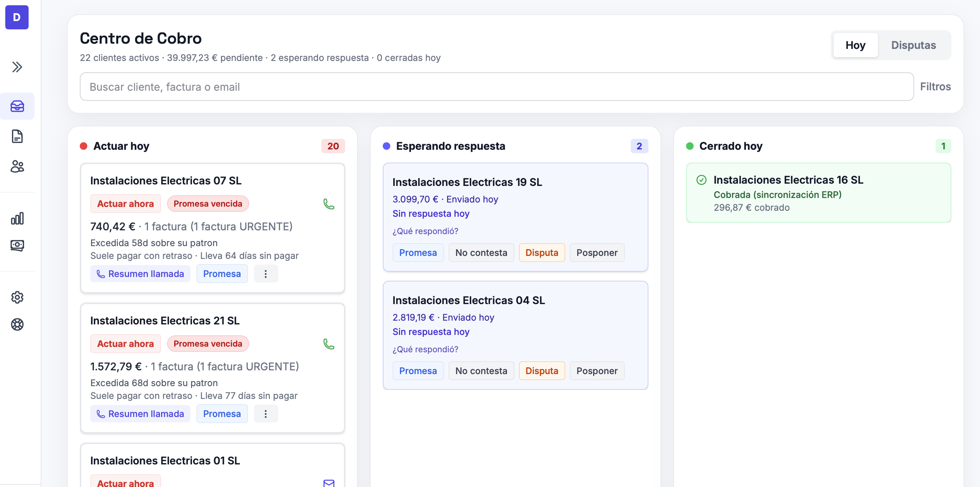The image size is (980, 487).
Task: Click the Cerrado hoy count badge 1
Action: (x=943, y=146)
